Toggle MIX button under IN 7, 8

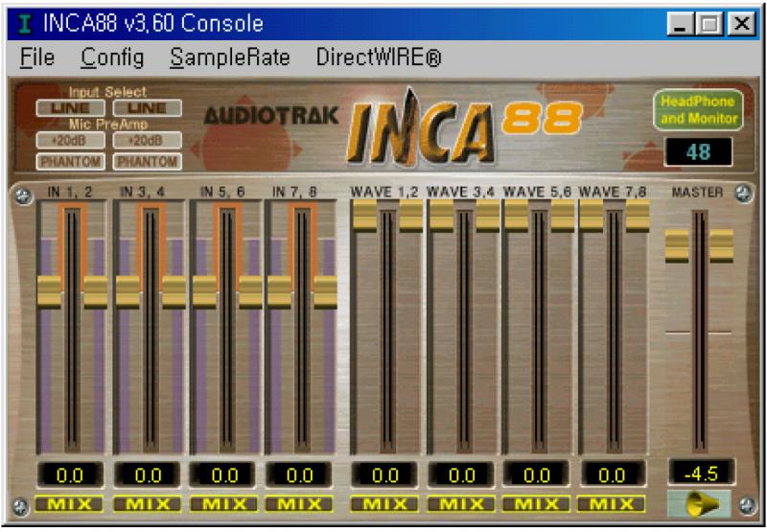[299, 504]
